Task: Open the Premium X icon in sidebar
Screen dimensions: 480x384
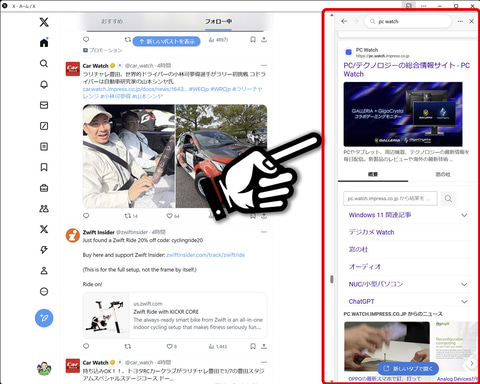Action: click(44, 229)
